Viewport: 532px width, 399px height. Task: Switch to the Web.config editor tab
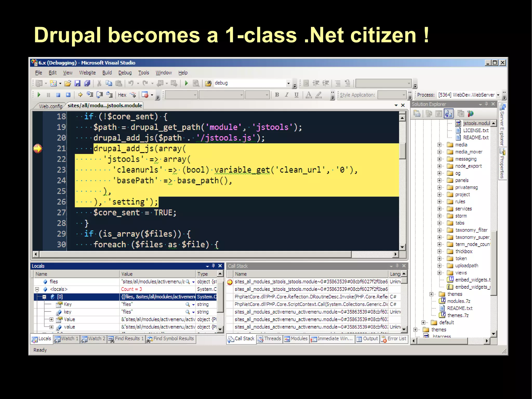[50, 106]
